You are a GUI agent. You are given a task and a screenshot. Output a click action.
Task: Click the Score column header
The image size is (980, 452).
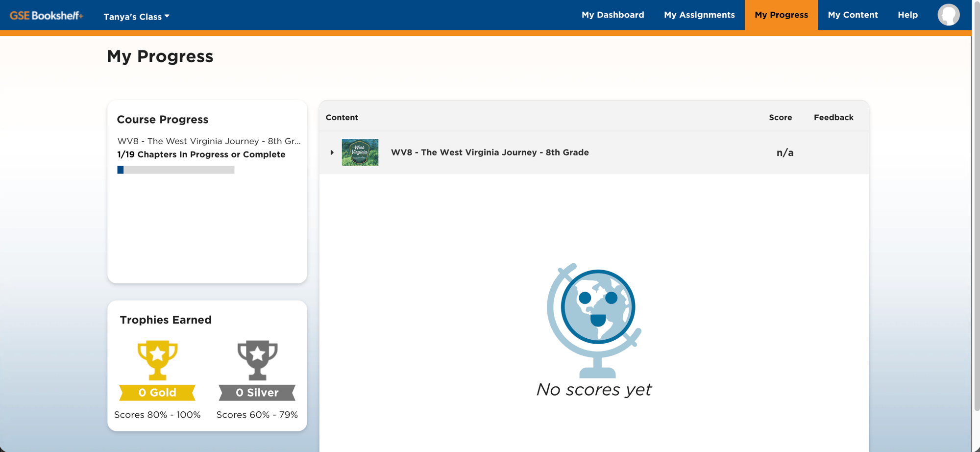[780, 117]
